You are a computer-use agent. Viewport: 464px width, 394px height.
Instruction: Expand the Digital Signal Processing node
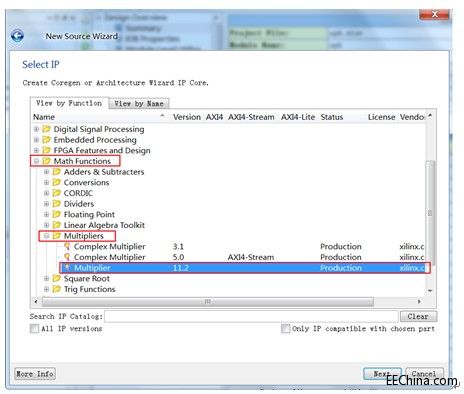point(36,129)
